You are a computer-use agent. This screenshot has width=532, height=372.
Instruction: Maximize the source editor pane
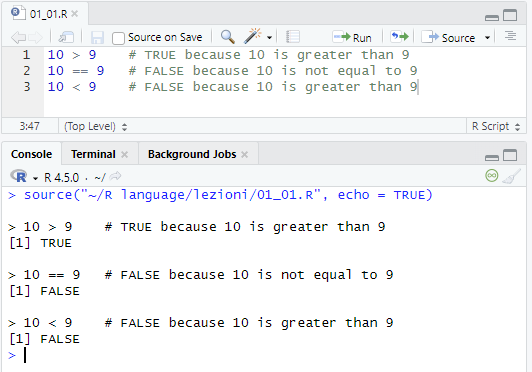coord(510,15)
